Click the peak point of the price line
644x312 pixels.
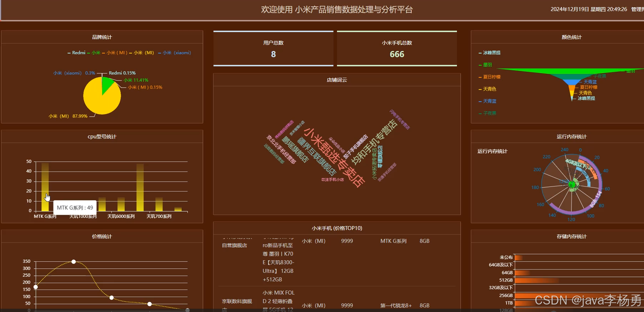coord(74,262)
